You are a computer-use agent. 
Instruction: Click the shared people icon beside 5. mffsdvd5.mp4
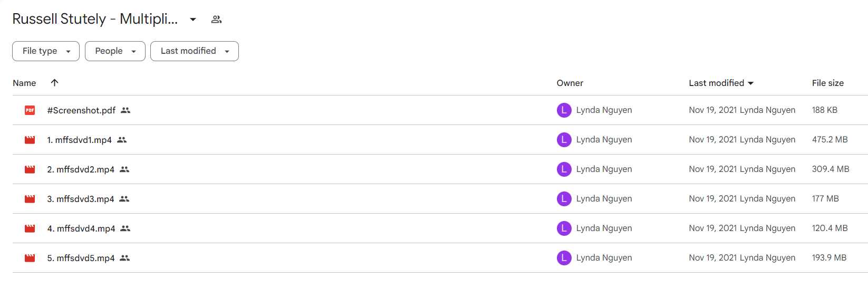(x=124, y=258)
